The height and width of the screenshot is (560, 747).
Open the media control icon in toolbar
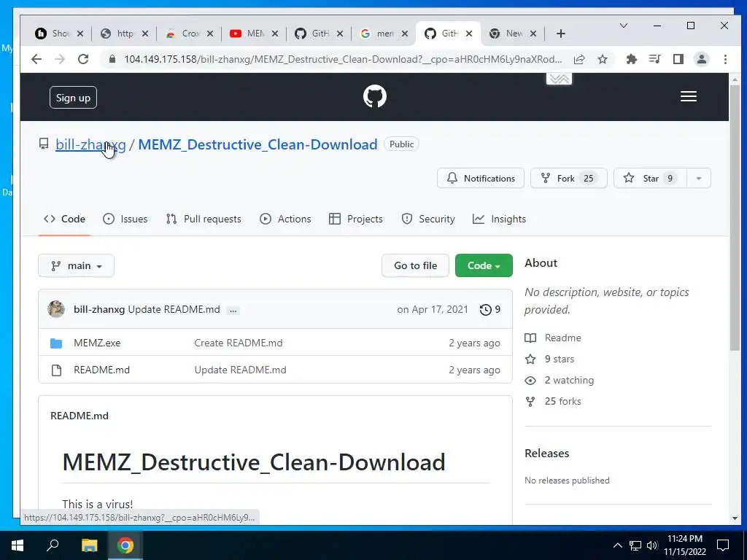coord(654,59)
